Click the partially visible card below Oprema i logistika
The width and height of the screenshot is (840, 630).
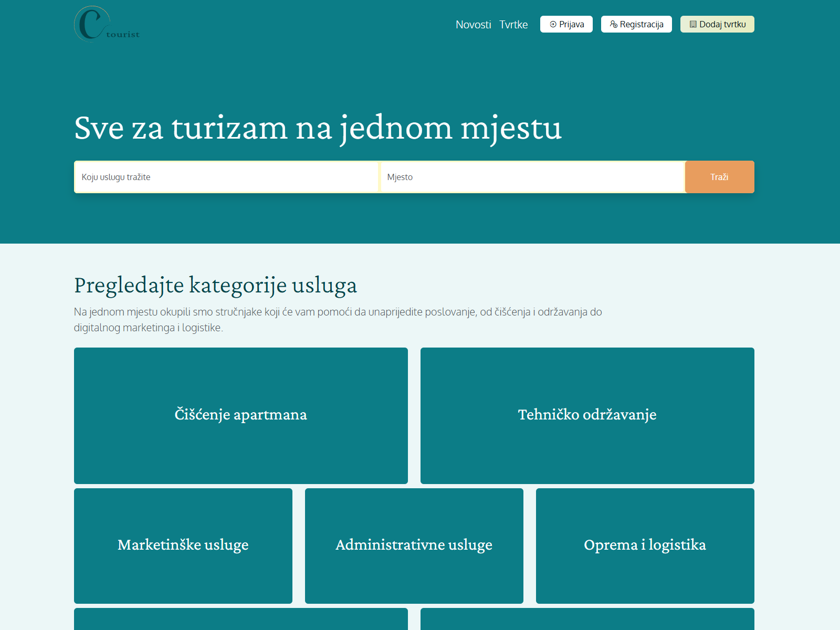point(587,619)
